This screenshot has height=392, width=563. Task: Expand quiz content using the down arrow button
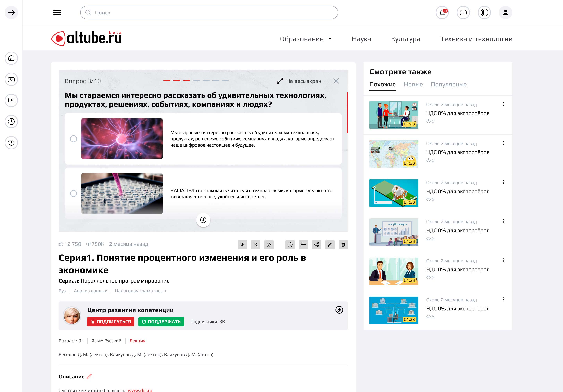pyautogui.click(x=203, y=220)
